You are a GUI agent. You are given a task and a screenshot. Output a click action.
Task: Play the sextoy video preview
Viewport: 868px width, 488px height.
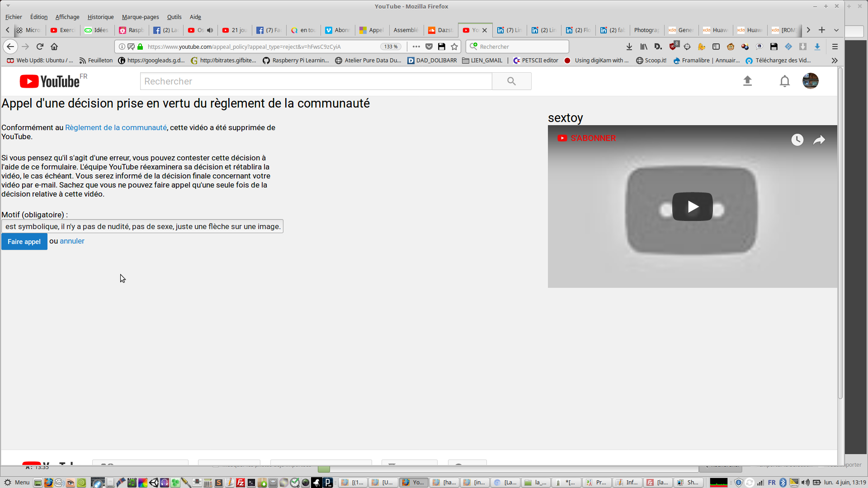click(692, 207)
